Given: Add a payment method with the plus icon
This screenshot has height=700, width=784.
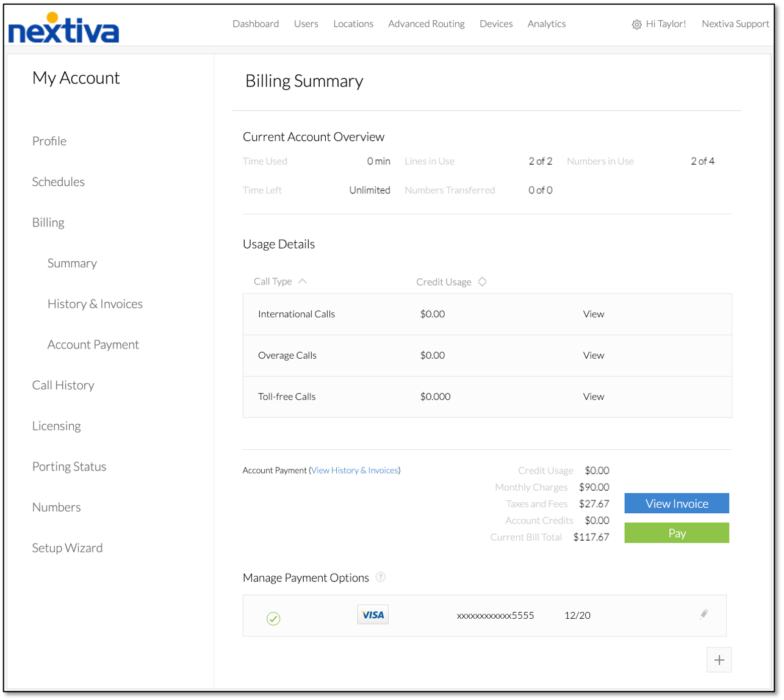Looking at the screenshot, I should [719, 660].
